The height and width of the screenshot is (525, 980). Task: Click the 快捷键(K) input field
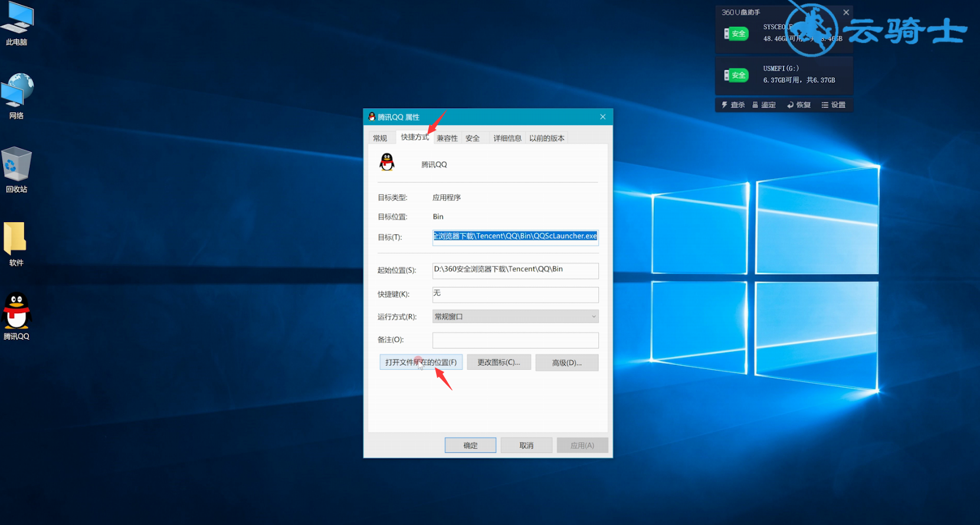pyautogui.click(x=515, y=294)
